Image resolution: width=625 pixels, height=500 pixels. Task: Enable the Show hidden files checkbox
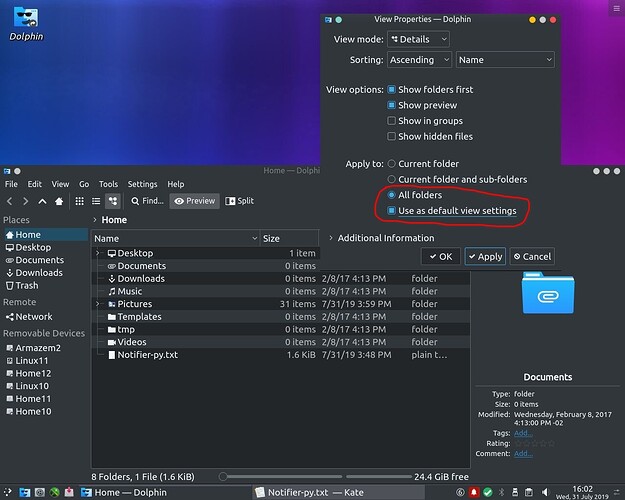coord(392,137)
